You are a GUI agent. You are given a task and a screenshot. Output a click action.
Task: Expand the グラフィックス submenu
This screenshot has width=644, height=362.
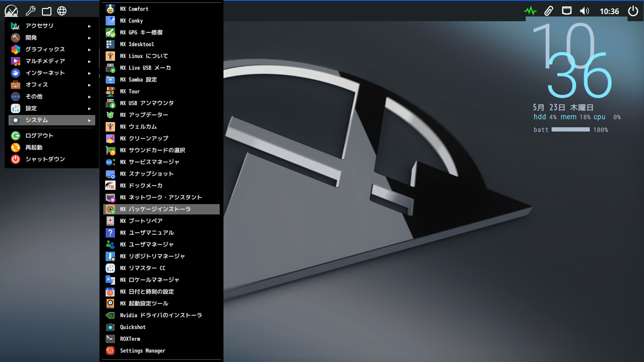(52, 49)
